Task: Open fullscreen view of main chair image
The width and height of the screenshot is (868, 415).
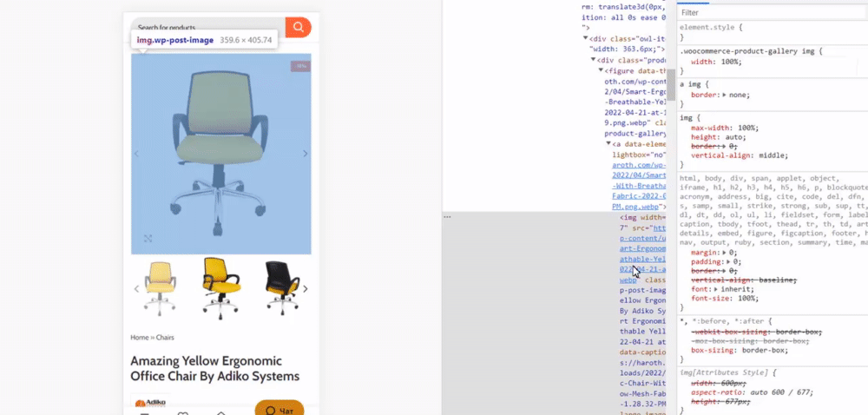Action: pyautogui.click(x=148, y=239)
